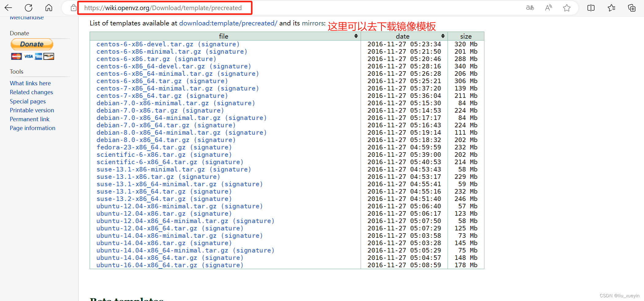Download ubuntu-12.04-x86-minimal.tar.gz

[157, 206]
